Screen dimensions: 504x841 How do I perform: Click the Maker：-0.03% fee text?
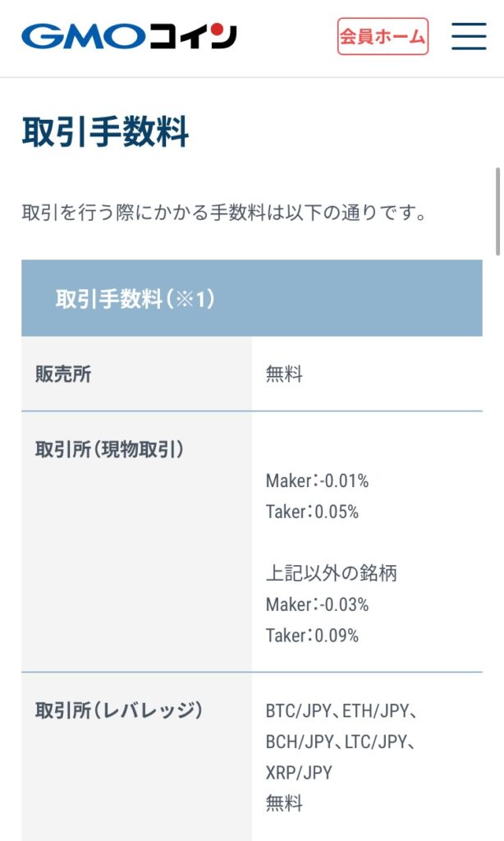pos(318,604)
